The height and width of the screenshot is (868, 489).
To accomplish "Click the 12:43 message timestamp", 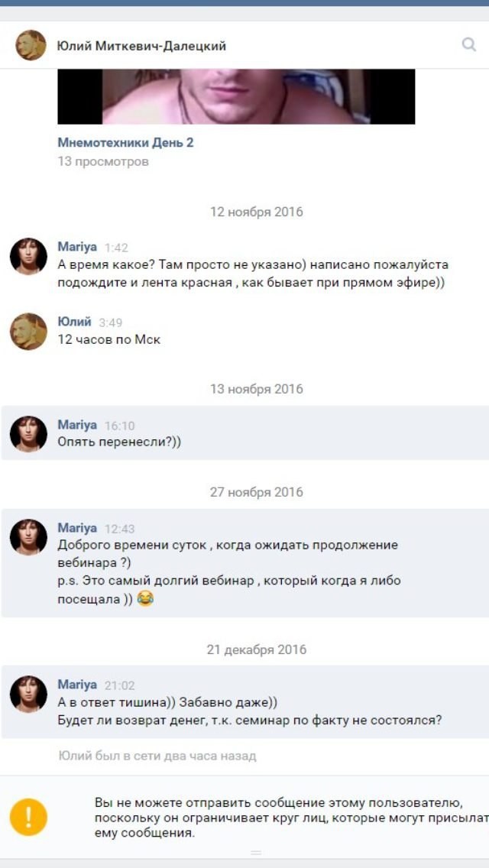I will coord(120,529).
